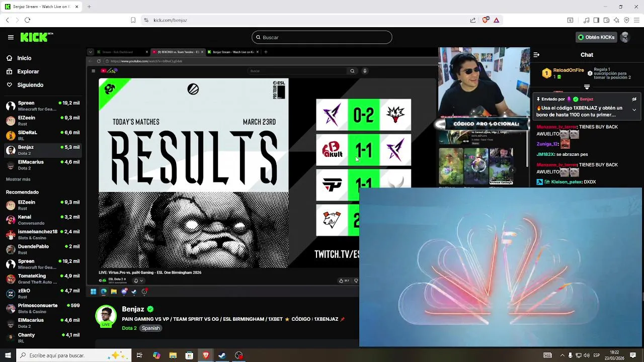This screenshot has height=362, width=644.
Task: Expand the gift leaderboard handle
Action: tap(587, 87)
